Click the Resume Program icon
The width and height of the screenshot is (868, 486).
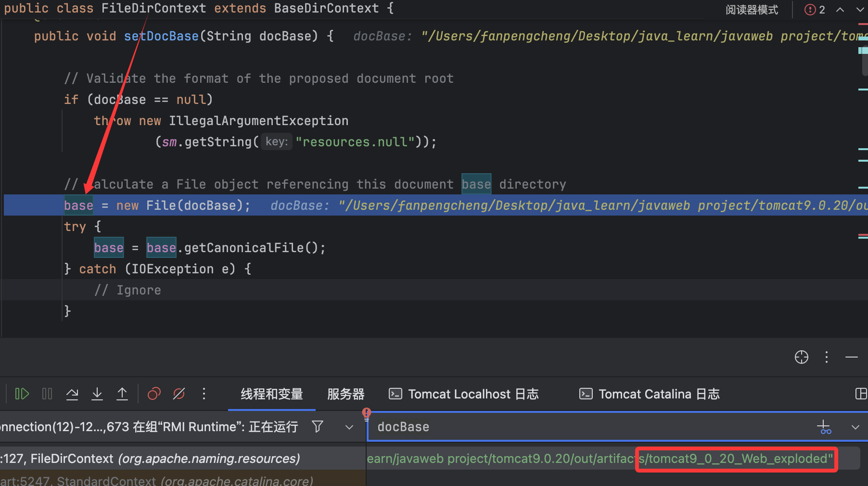click(22, 394)
